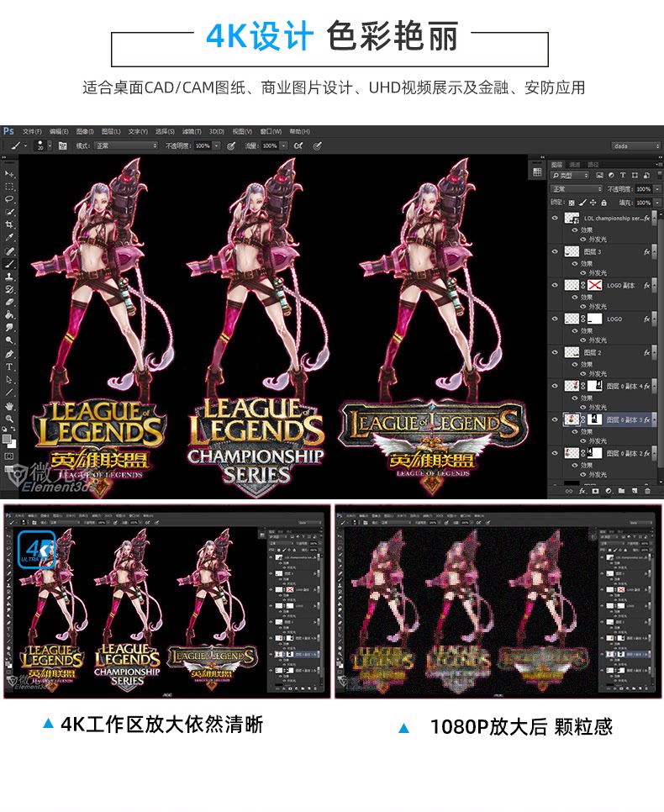Click Create new layer icon

pyautogui.click(x=635, y=490)
